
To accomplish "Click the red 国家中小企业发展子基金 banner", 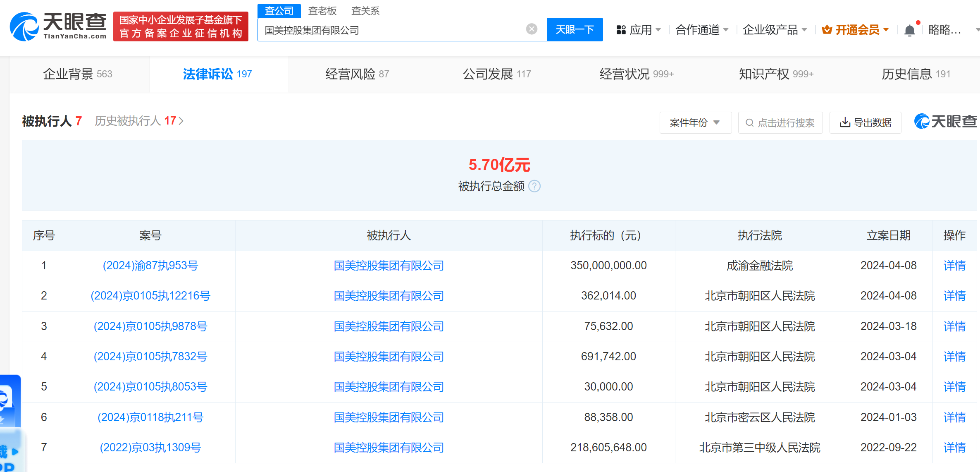I will 181,26.
